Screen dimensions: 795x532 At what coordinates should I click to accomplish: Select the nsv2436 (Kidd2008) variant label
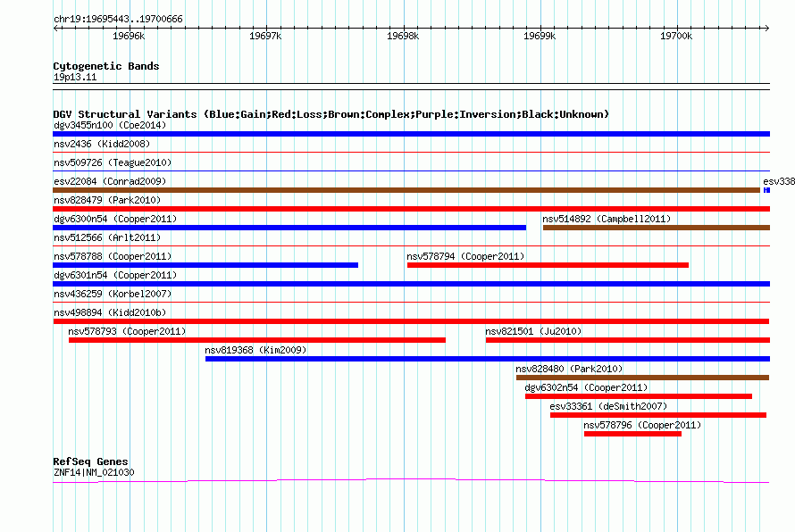tap(102, 144)
